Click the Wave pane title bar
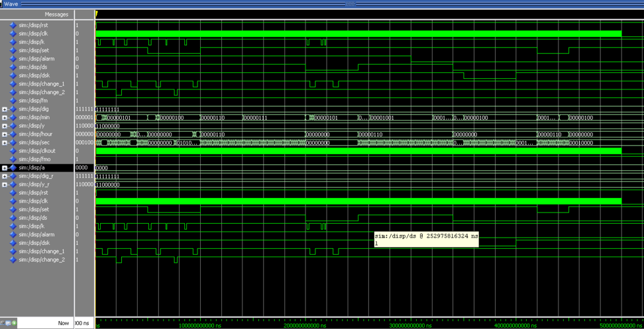Viewport: 644px width, 329px height. (322, 3)
